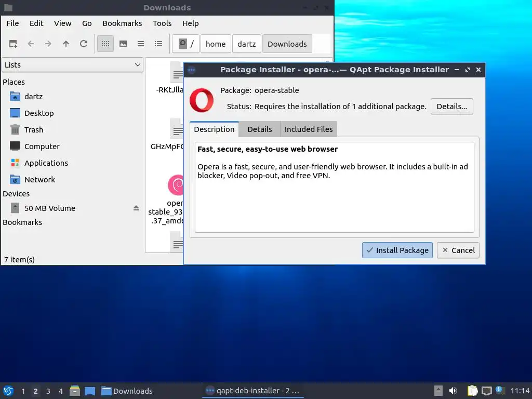This screenshot has height=399, width=532.
Task: Select the -RKtJlla file icon
Action: pos(177,72)
